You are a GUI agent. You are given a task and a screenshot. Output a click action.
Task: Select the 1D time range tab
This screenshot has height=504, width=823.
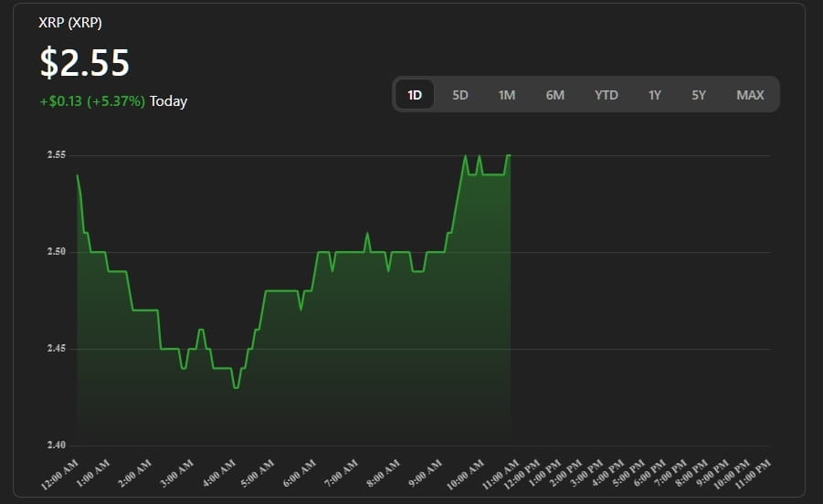point(415,95)
